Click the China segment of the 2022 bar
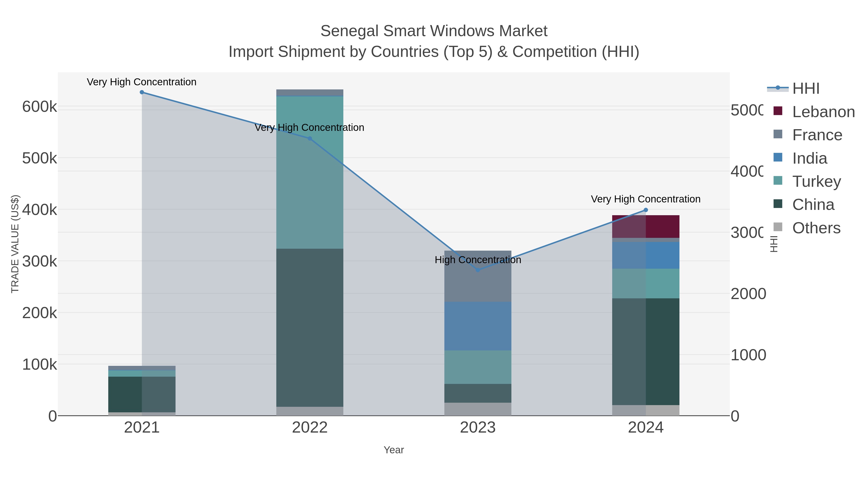Image resolution: width=868 pixels, height=488 pixels. pos(310,328)
